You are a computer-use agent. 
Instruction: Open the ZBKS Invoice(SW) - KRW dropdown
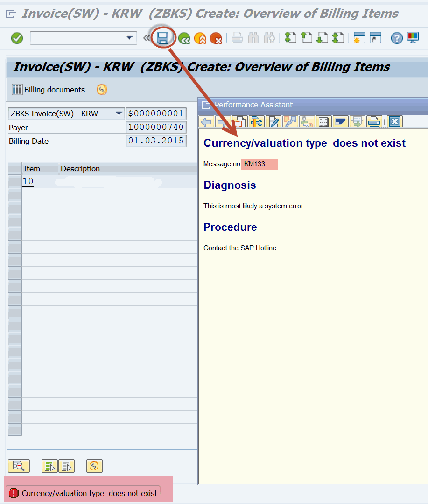pos(118,113)
